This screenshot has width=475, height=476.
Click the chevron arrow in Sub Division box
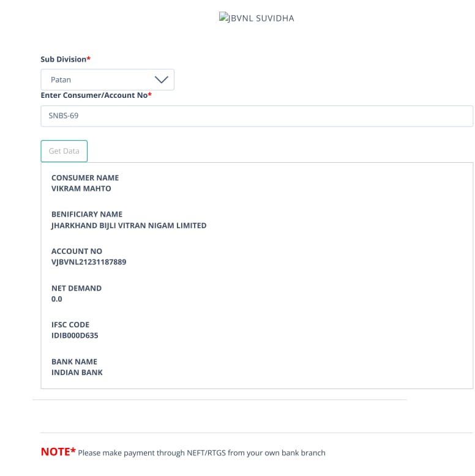pos(161,80)
